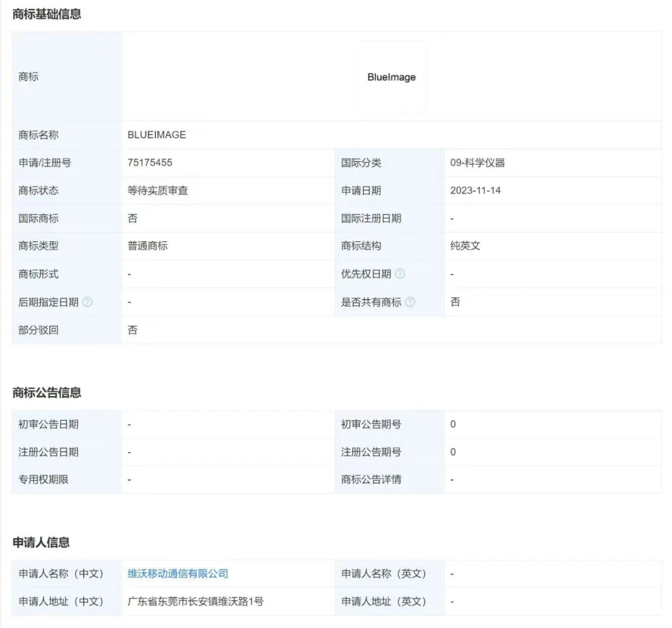This screenshot has height=628, width=672.
Task: Click the 纯英文 trademark structure value
Action: click(x=465, y=246)
